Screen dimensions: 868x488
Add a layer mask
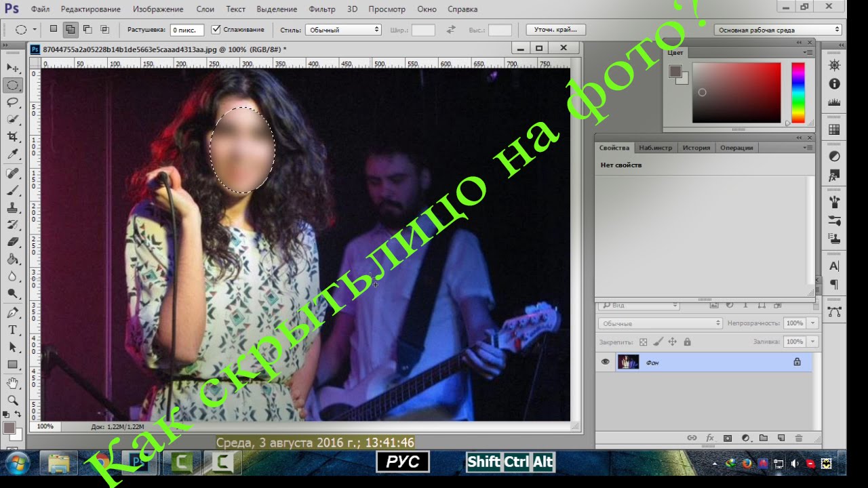728,439
